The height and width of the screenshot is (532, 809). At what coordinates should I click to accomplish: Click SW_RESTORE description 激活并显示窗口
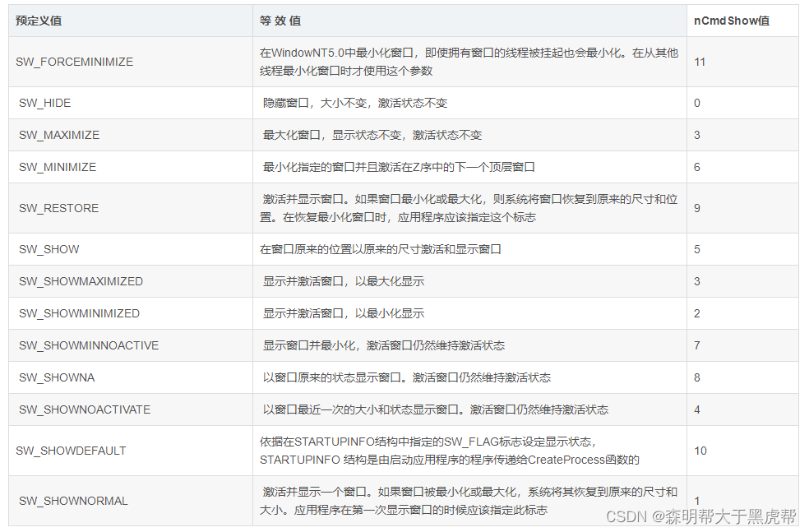pyautogui.click(x=469, y=209)
